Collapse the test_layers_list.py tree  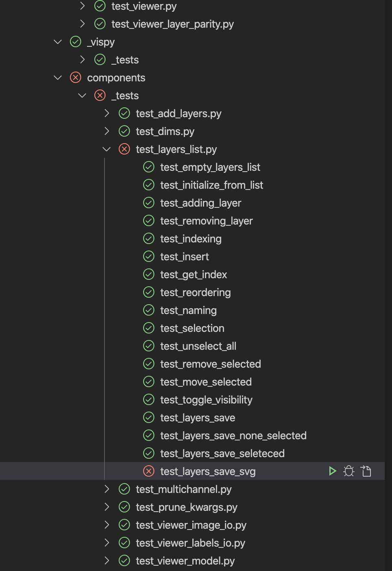107,149
